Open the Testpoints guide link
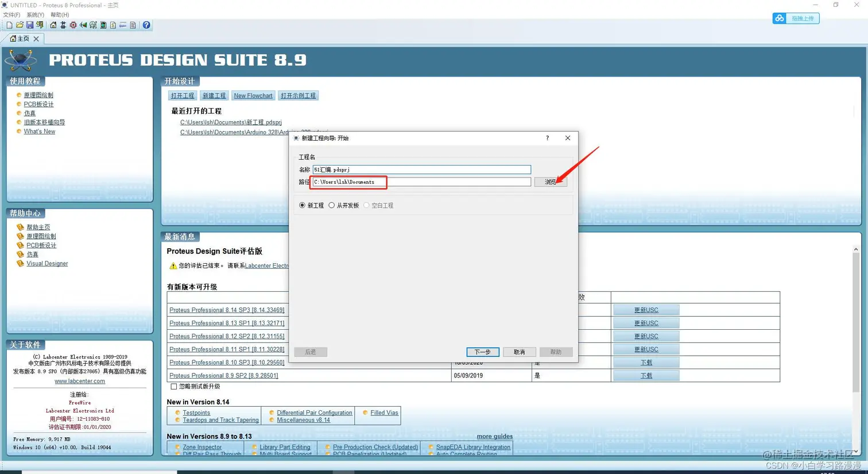Viewport: 868px width, 474px height. 196,413
